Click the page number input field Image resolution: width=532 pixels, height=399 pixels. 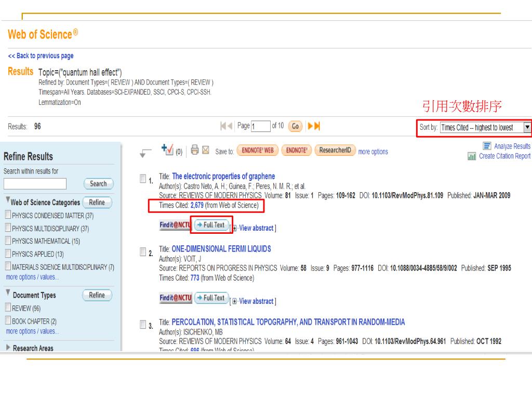point(261,127)
